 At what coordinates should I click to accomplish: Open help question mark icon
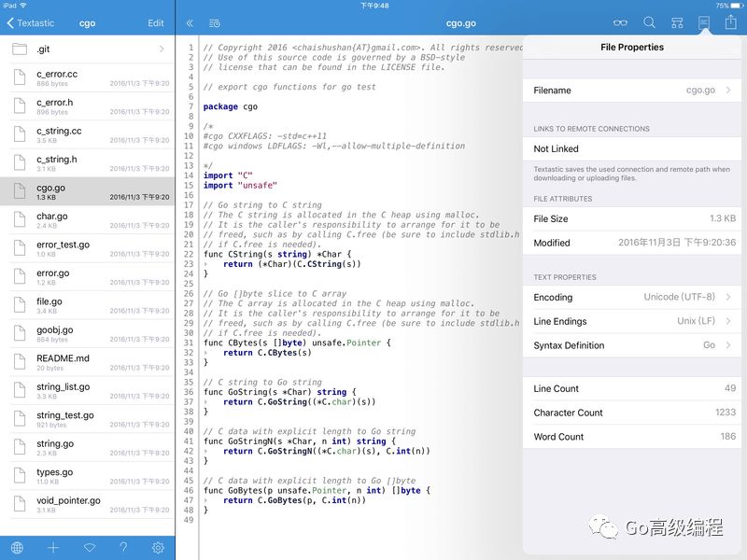pos(123,548)
